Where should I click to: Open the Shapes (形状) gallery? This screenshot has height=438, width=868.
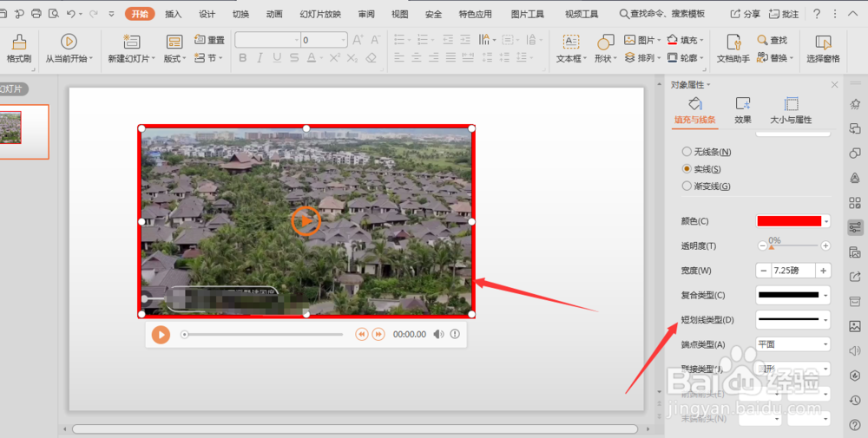tap(606, 49)
